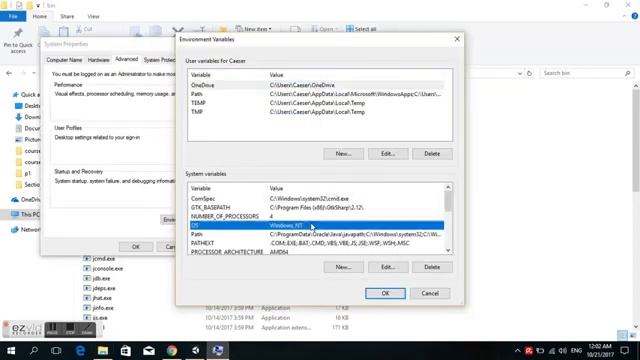Confirm Environment Variables with OK
The image size is (640, 360).
click(385, 293)
